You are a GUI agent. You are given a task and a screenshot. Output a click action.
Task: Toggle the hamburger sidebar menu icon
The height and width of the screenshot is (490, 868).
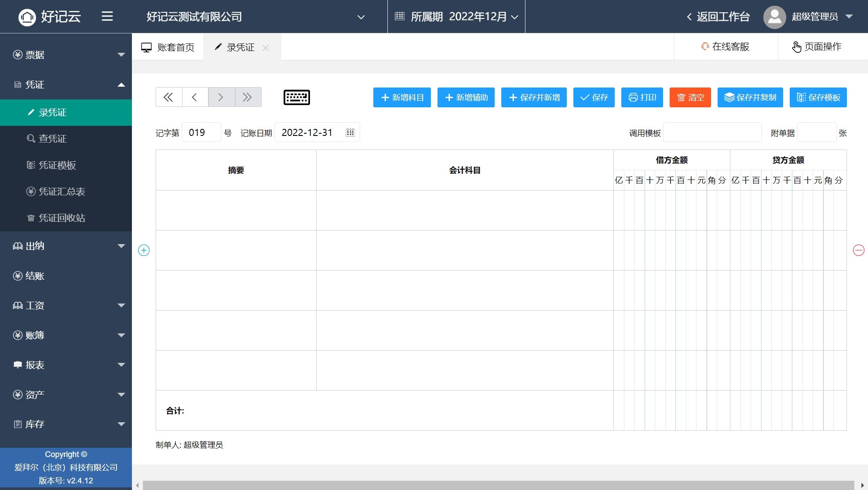tap(107, 17)
